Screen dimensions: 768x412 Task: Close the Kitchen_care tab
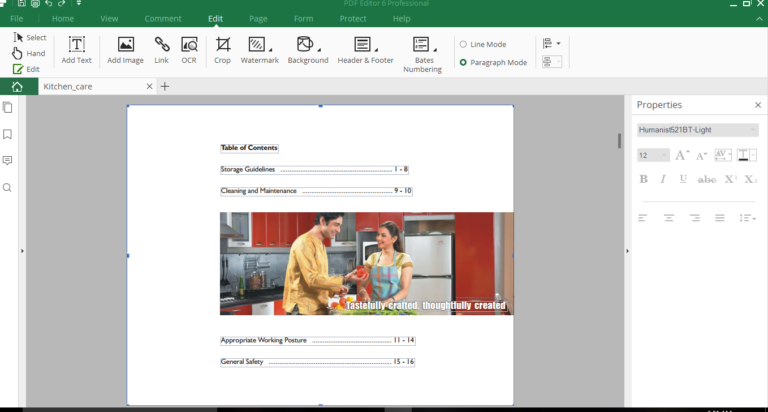coord(149,87)
